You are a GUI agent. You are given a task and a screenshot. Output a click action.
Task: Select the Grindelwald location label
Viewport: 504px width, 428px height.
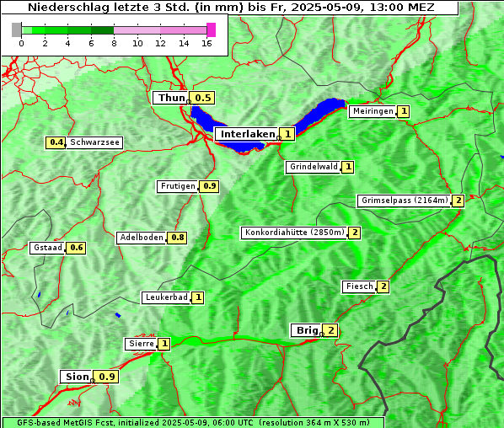click(x=313, y=167)
